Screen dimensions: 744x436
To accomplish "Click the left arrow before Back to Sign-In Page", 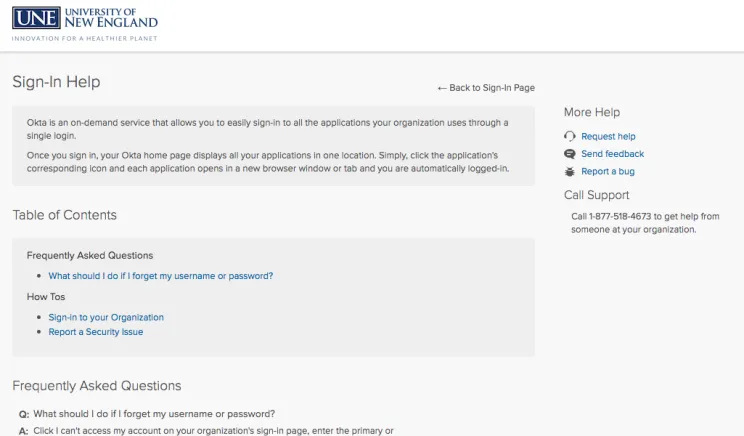I will tap(442, 88).
